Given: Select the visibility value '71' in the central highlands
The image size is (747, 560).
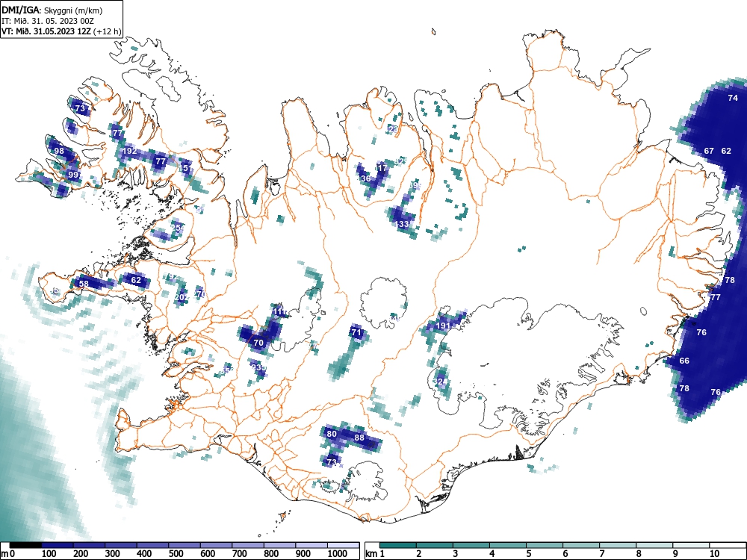Looking at the screenshot, I should click(x=357, y=333).
